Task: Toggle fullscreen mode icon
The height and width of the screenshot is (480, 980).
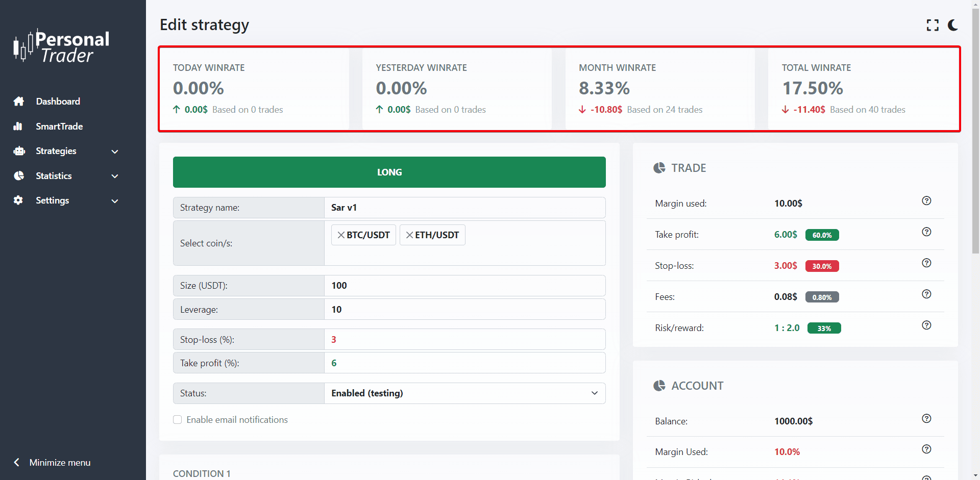Action: pyautogui.click(x=933, y=26)
